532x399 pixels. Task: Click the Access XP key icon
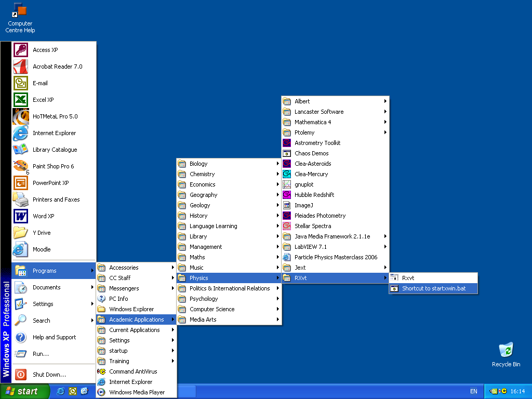(21, 50)
